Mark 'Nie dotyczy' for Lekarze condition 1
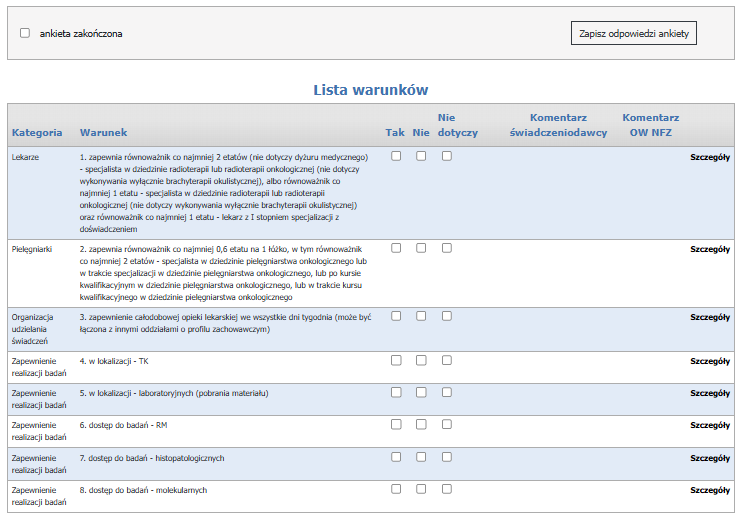Image resolution: width=739 pixels, height=516 pixels. point(447,156)
